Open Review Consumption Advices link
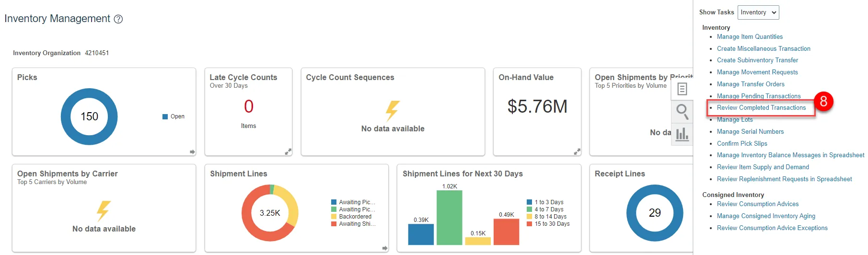Viewport: 868px width, 255px height. pos(758,204)
